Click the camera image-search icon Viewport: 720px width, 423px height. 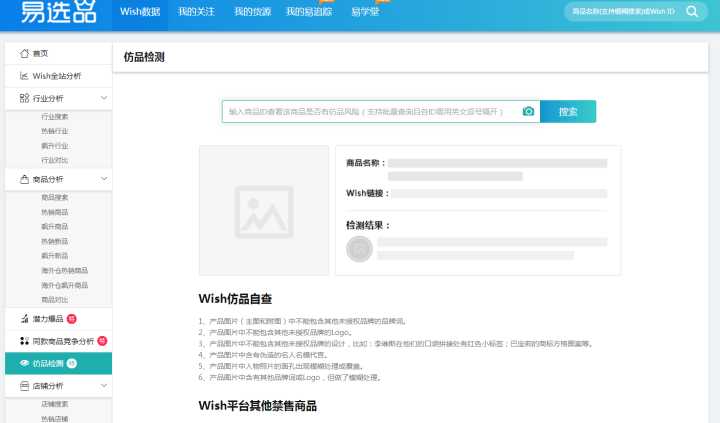pyautogui.click(x=528, y=111)
